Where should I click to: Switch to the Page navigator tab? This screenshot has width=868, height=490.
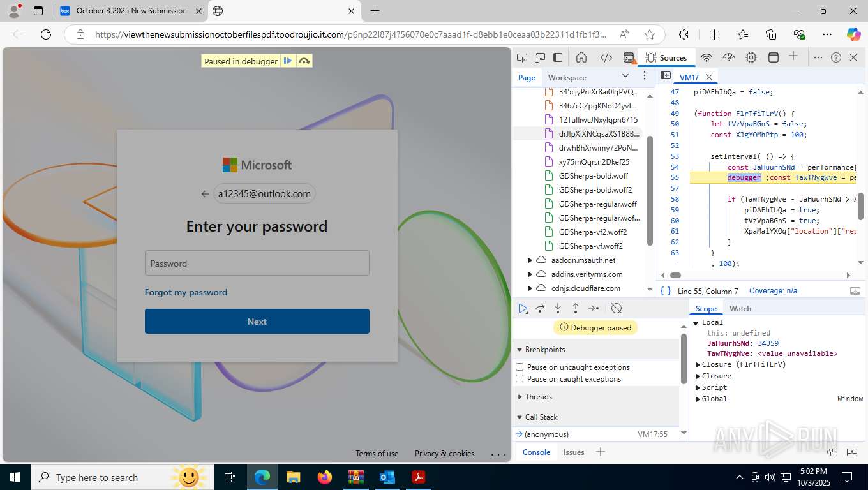[527, 77]
